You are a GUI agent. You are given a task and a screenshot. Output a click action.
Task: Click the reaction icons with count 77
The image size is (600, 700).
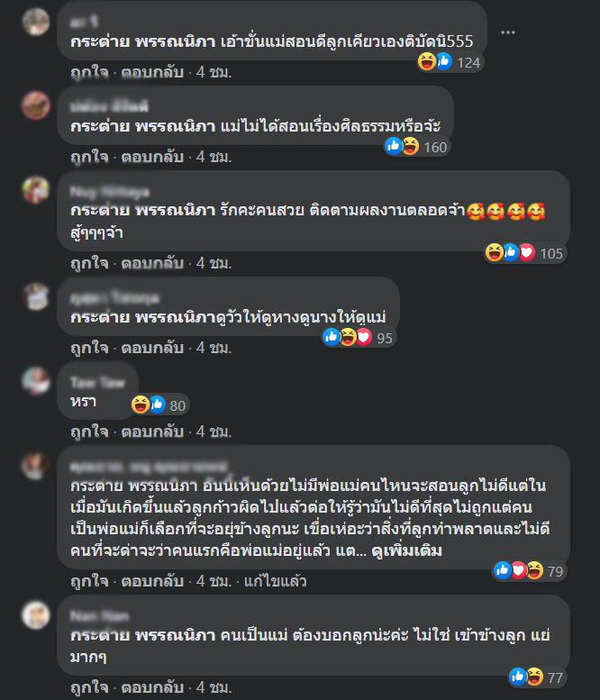[x=537, y=677]
